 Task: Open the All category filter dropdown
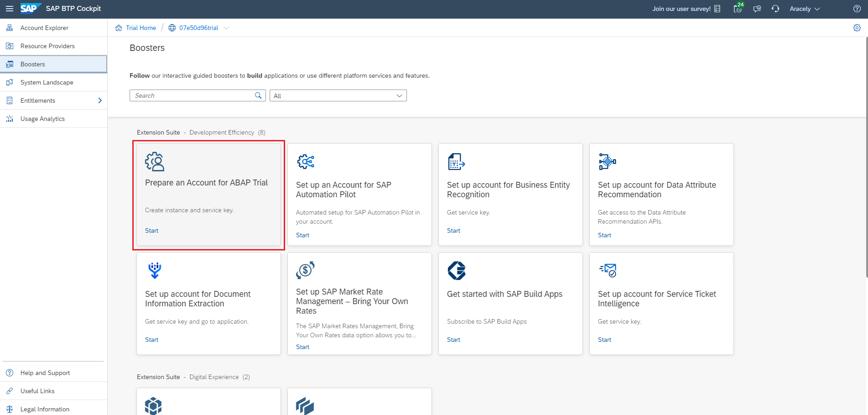click(338, 95)
